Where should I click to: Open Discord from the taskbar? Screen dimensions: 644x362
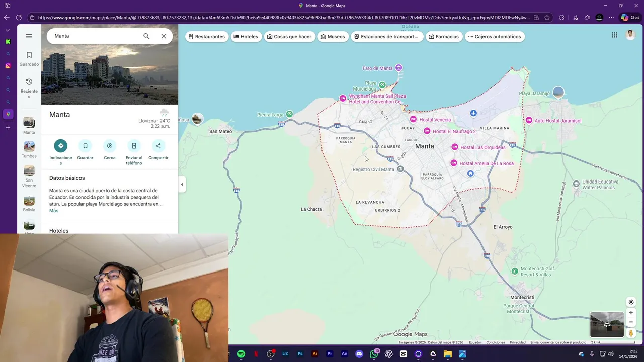[359, 354]
